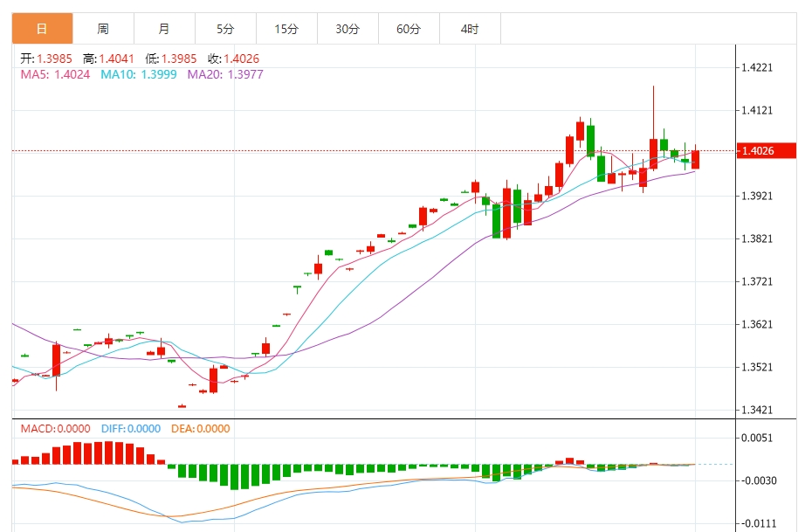Click the 1.3521 price axis label

click(757, 367)
